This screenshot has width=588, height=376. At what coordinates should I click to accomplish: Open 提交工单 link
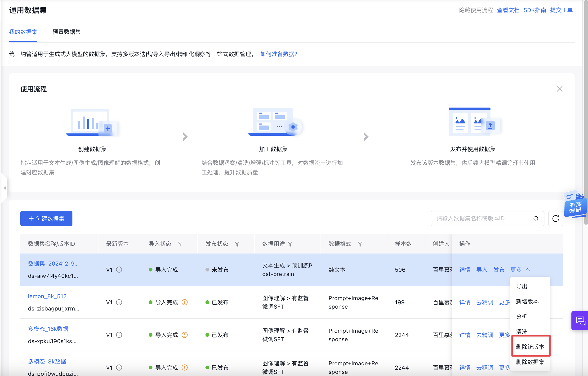561,10
